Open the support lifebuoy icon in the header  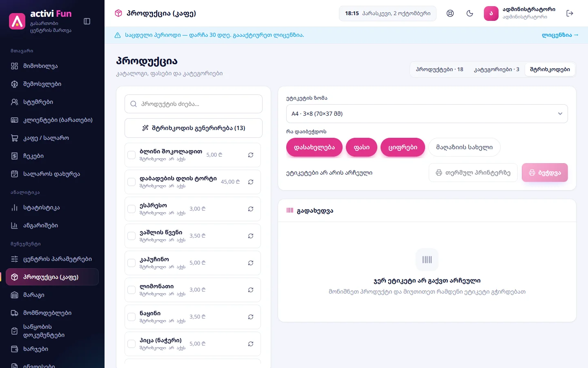[x=450, y=13]
